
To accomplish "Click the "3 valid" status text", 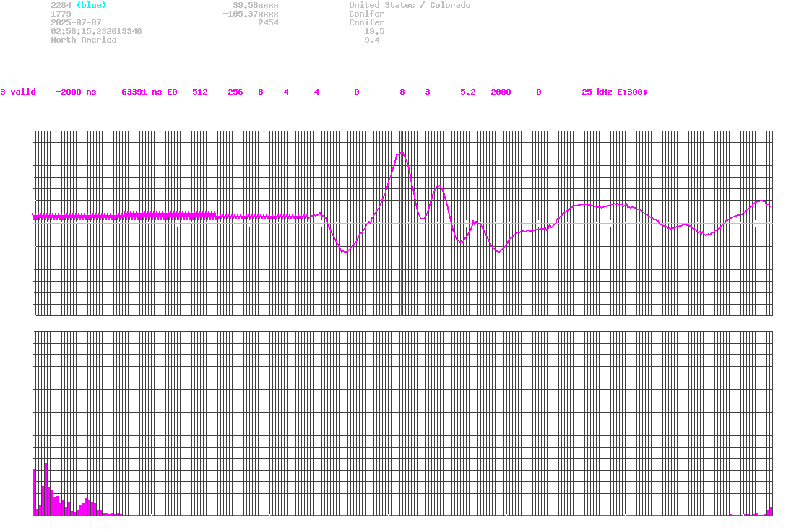I will click(x=18, y=92).
